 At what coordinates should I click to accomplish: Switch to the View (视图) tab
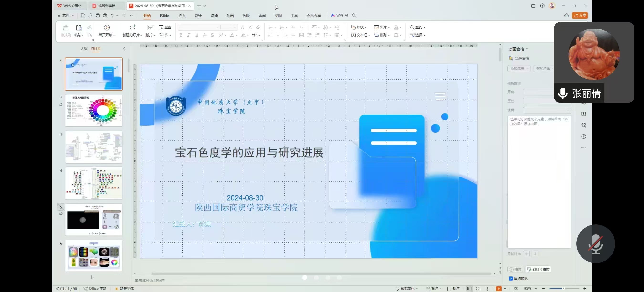[x=278, y=16]
